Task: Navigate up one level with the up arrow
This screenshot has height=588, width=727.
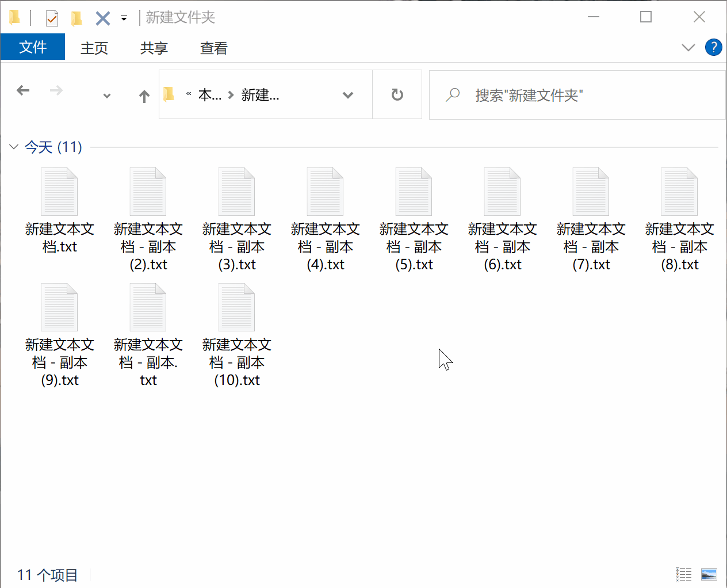Action: tap(144, 96)
